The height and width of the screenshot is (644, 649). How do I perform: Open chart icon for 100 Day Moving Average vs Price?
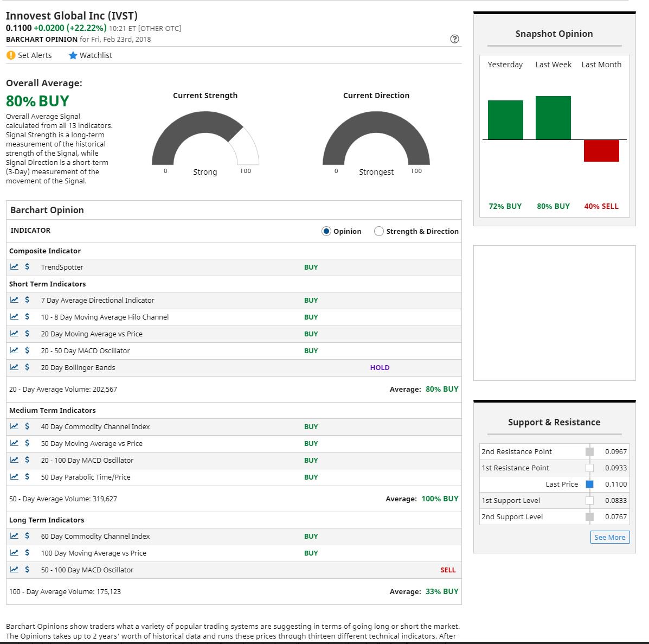[x=14, y=552]
